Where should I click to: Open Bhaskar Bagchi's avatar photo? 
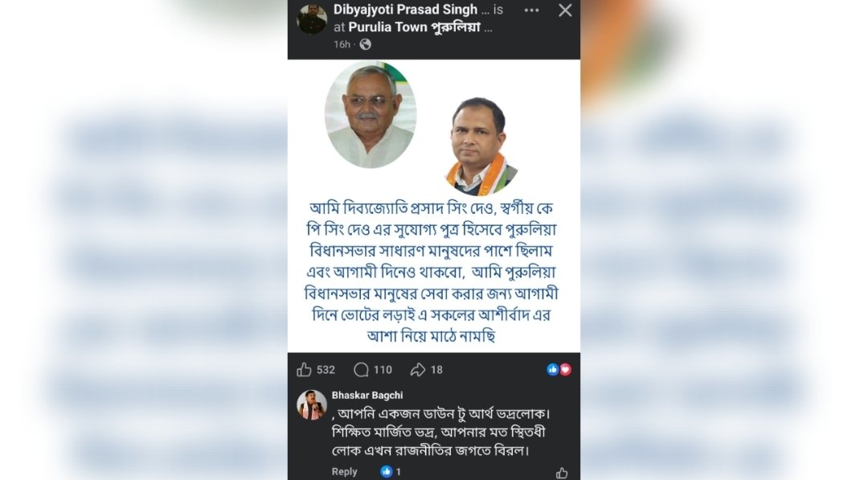tap(312, 404)
